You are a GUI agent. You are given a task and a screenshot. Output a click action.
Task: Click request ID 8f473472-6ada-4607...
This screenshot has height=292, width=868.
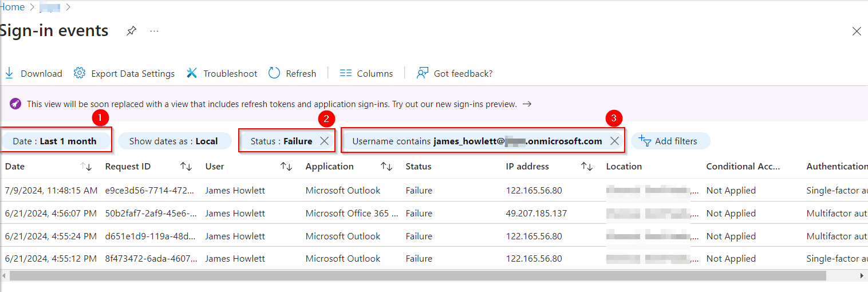pyautogui.click(x=151, y=258)
